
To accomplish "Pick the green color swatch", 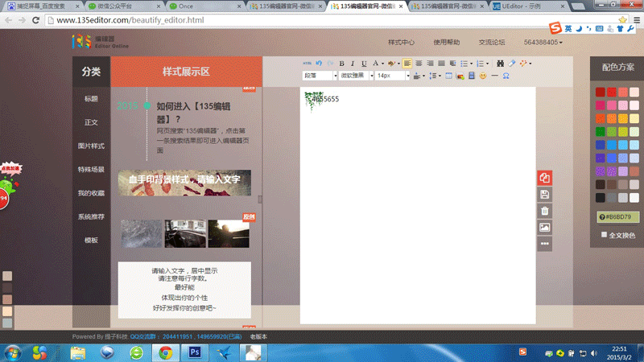I will tap(600, 131).
